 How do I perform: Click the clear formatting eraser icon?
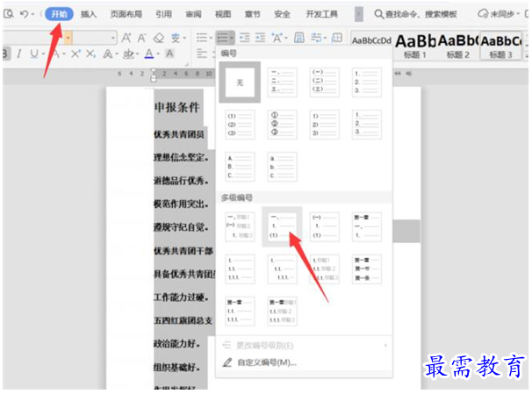(158, 38)
